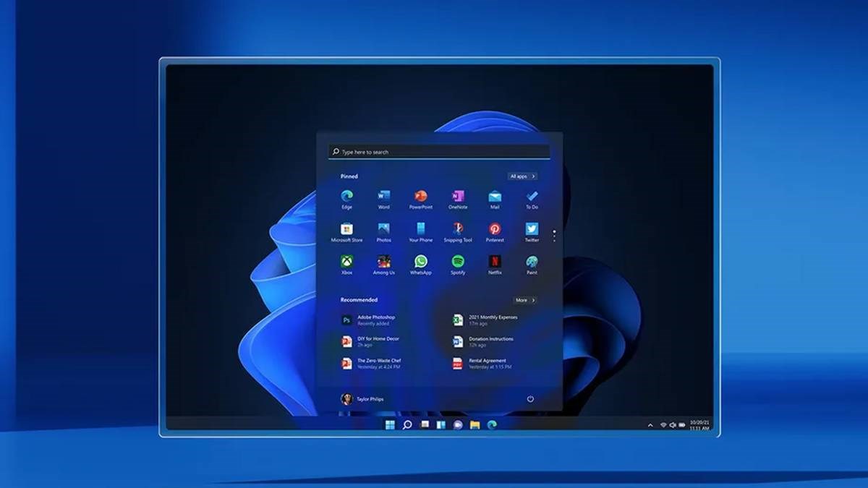Open Snipping Tool
Image resolution: width=868 pixels, height=488 pixels.
pyautogui.click(x=458, y=232)
